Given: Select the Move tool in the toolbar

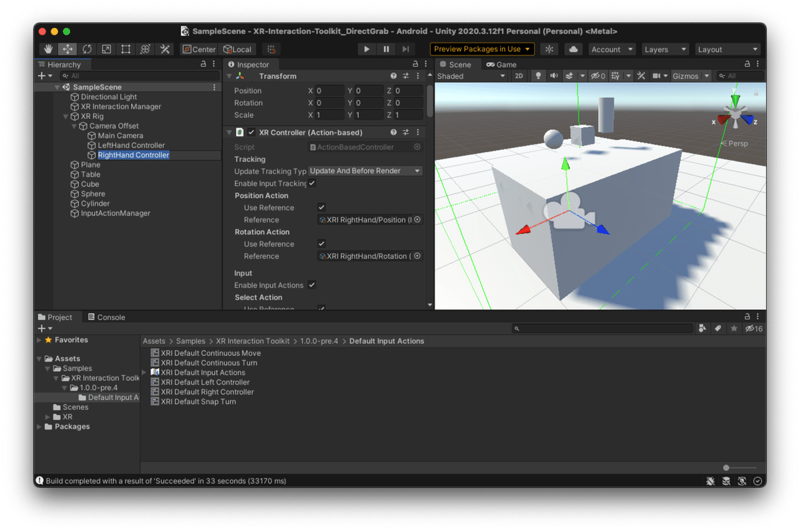Looking at the screenshot, I should pos(67,49).
